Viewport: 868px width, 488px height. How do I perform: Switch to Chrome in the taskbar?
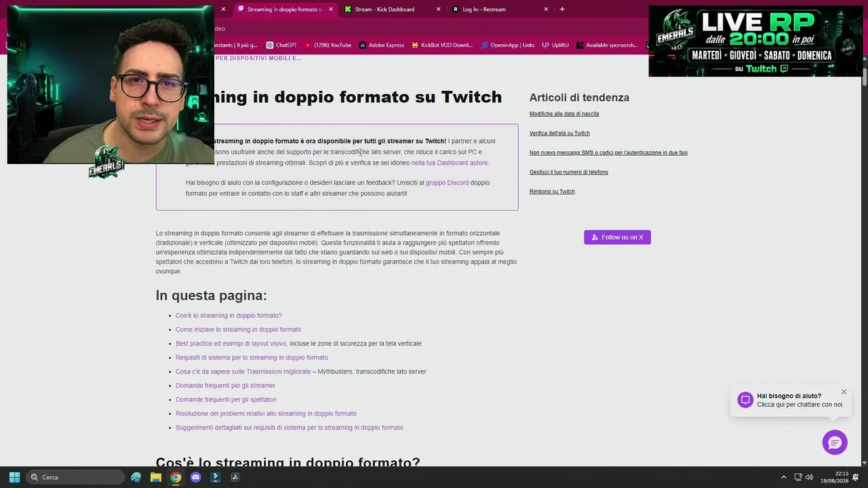(176, 477)
